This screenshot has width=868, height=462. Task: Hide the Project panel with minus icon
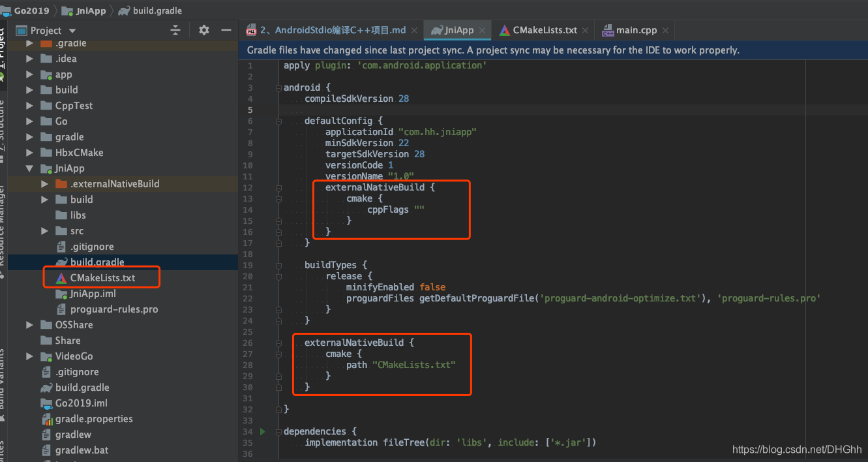pos(226,30)
